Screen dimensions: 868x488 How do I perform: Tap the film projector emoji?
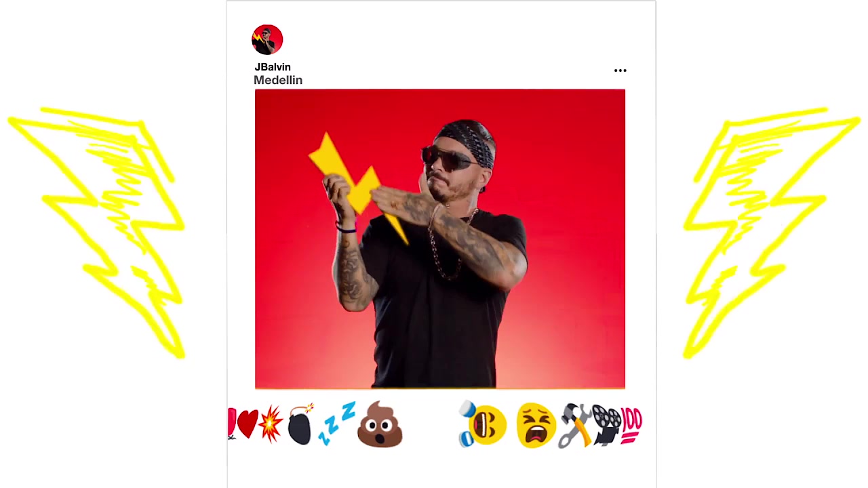[x=606, y=425]
